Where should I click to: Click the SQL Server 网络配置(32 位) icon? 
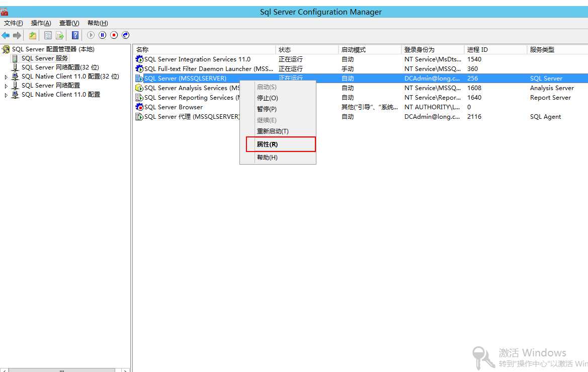[15, 67]
